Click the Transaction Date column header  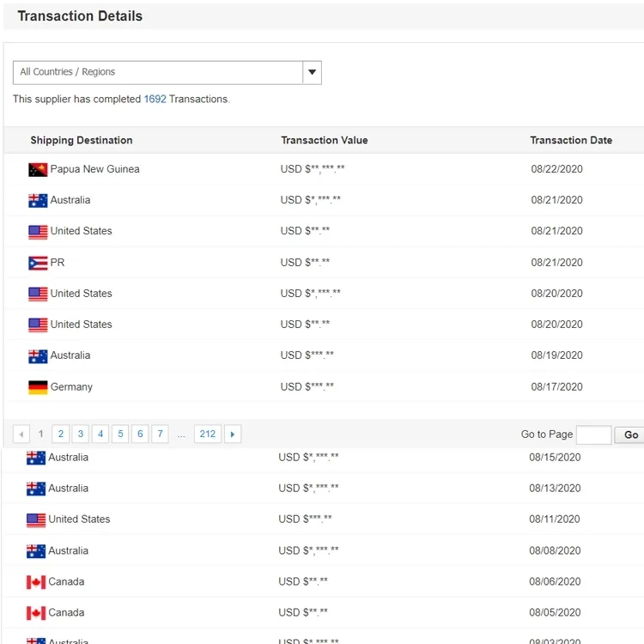coord(571,140)
